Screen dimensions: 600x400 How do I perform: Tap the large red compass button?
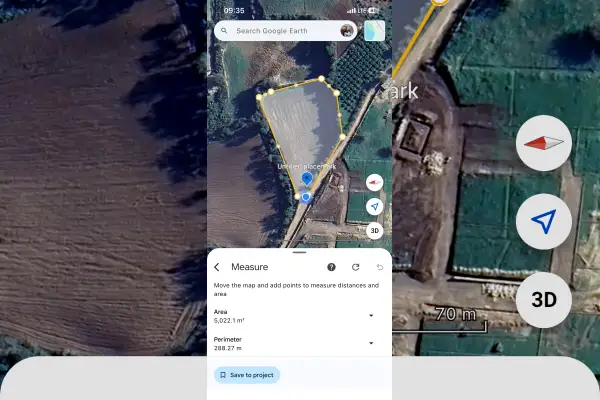(x=544, y=143)
